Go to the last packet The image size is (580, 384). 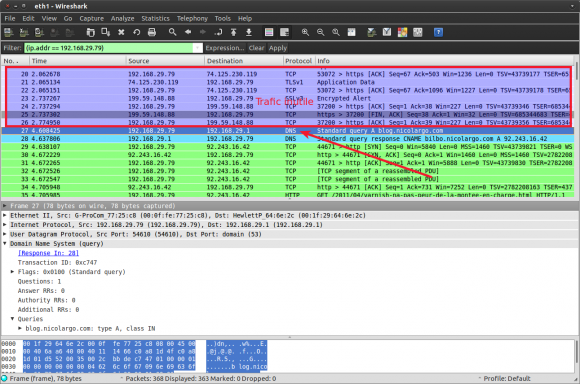[x=249, y=33]
